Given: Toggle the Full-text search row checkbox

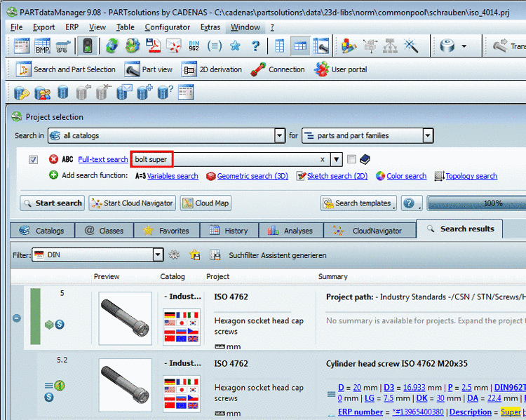Looking at the screenshot, I should coord(33,160).
